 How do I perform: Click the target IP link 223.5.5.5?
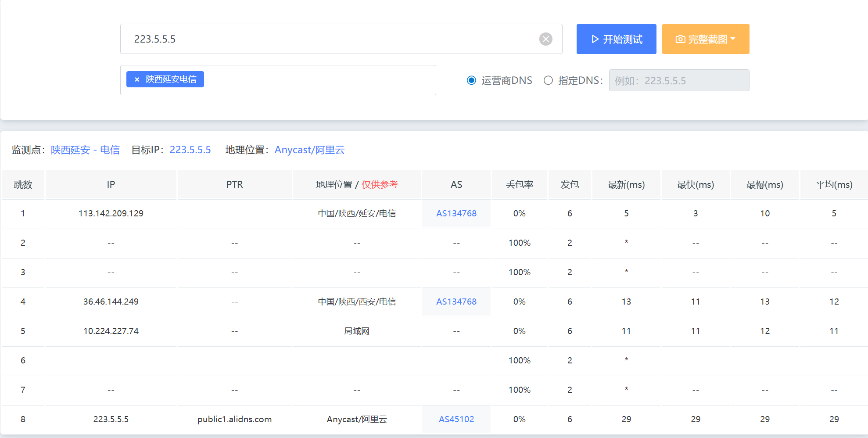coord(190,150)
